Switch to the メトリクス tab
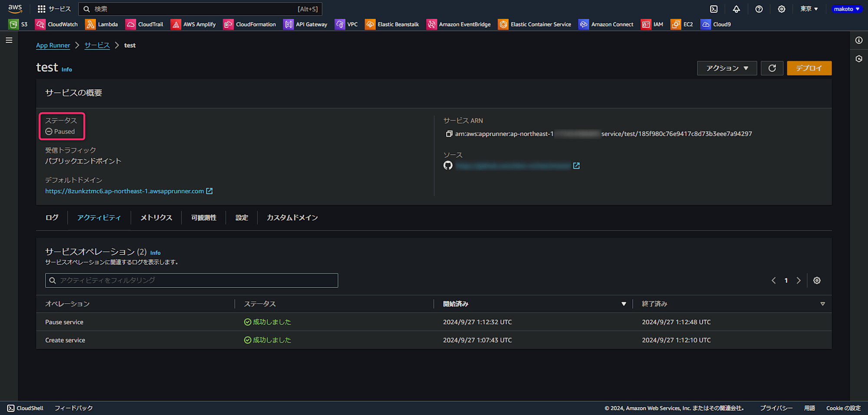The width and height of the screenshot is (868, 415). click(156, 218)
